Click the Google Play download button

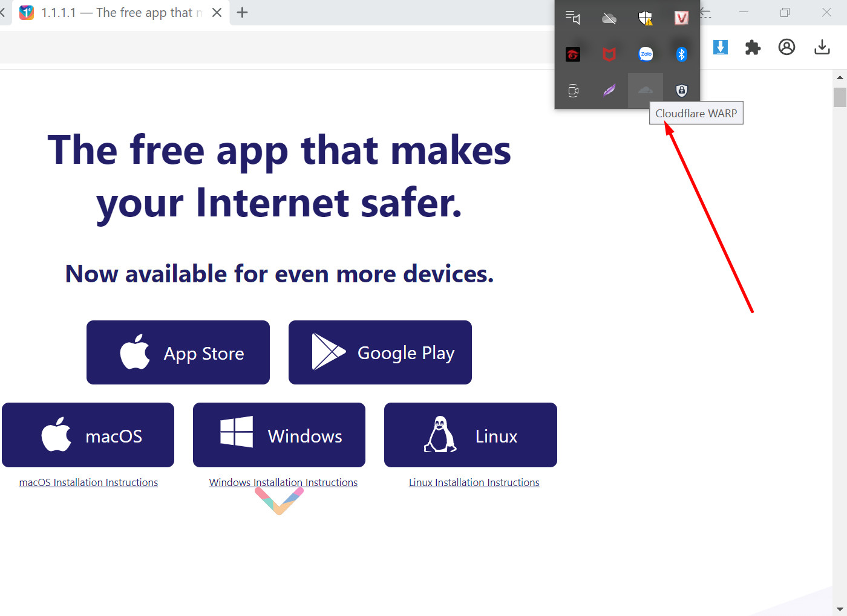click(x=380, y=352)
